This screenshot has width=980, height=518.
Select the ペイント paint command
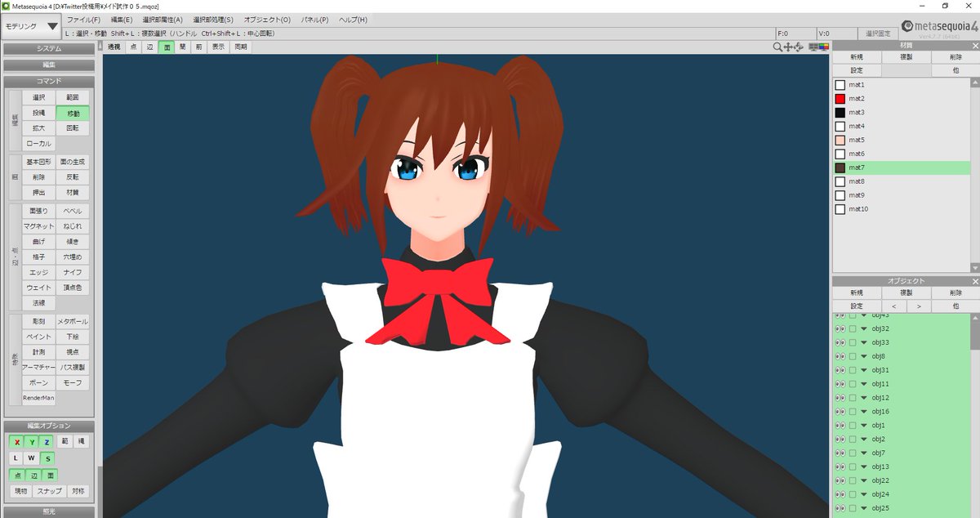click(x=38, y=337)
